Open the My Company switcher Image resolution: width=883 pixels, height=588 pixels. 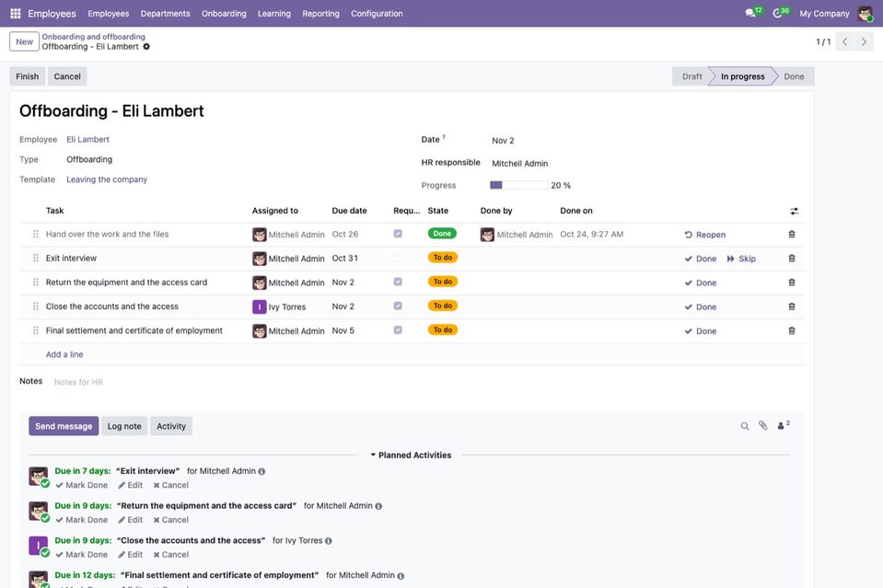824,14
